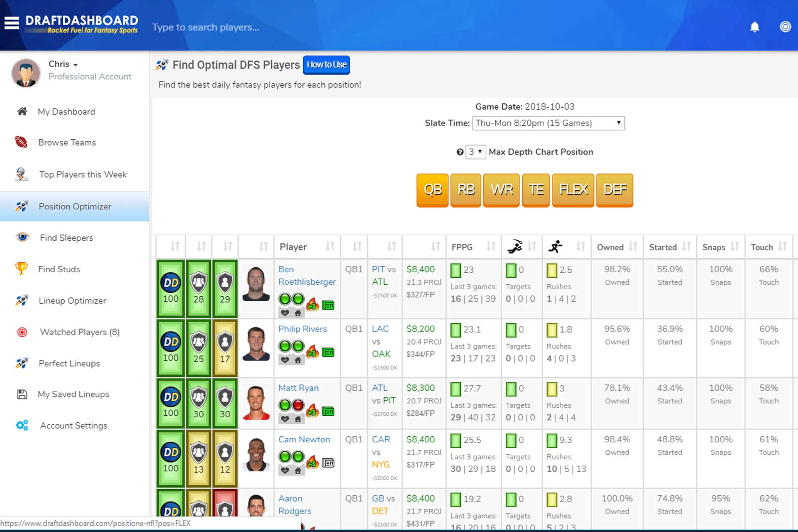Click the heart icon under Philip Rivers
Image resolution: width=798 pixels, height=532 pixels.
(x=285, y=360)
